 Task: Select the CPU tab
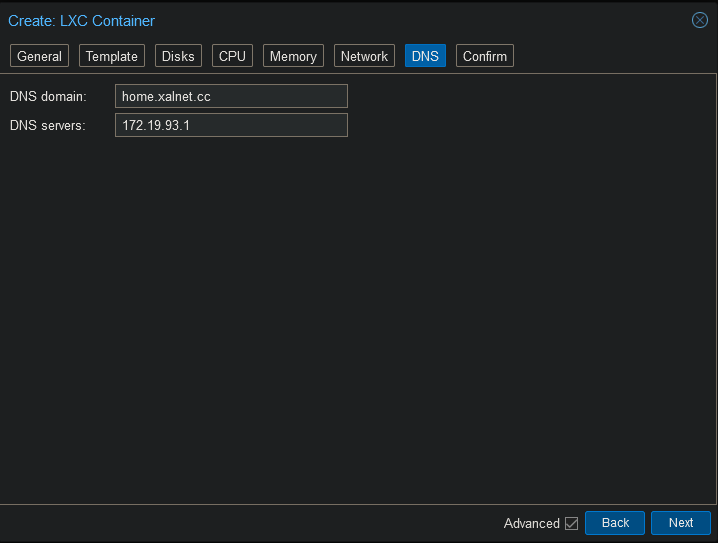[x=232, y=56]
